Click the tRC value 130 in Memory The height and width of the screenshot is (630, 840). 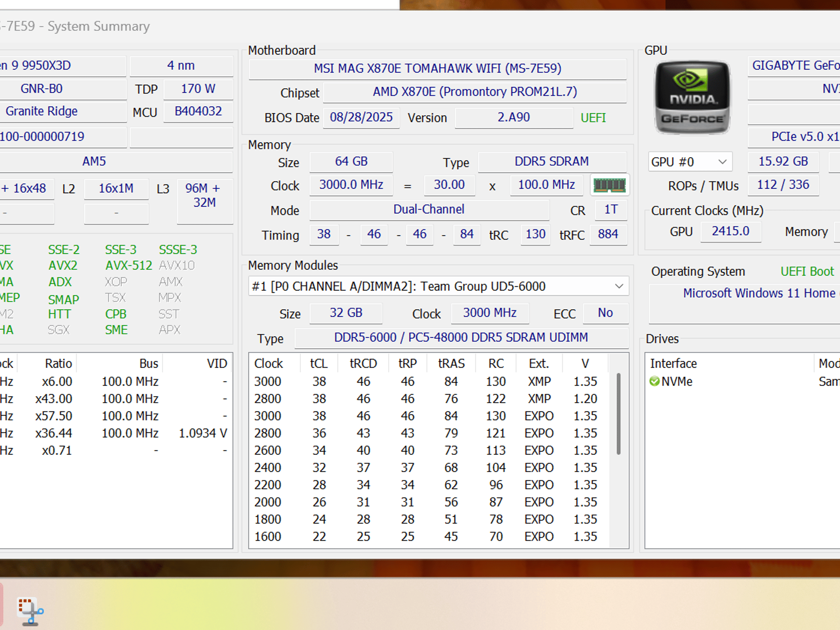[x=535, y=235]
